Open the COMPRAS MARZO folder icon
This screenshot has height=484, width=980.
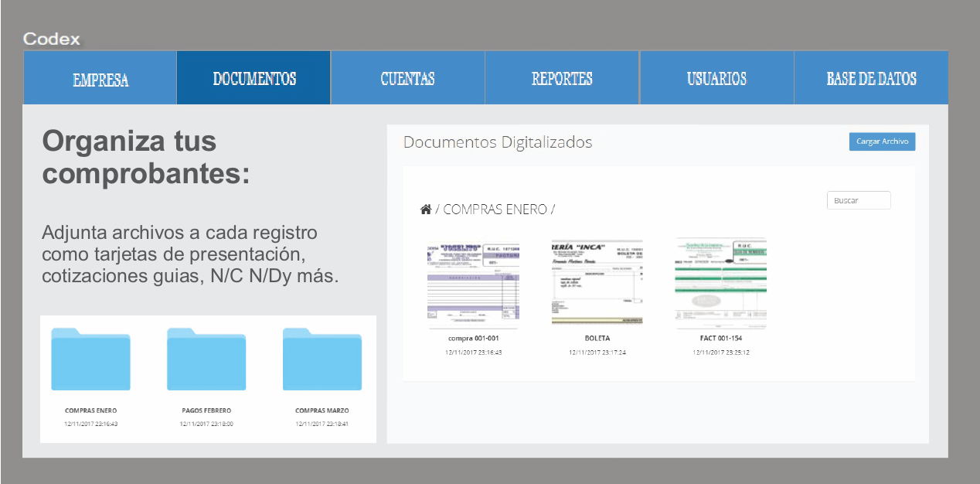coord(322,360)
